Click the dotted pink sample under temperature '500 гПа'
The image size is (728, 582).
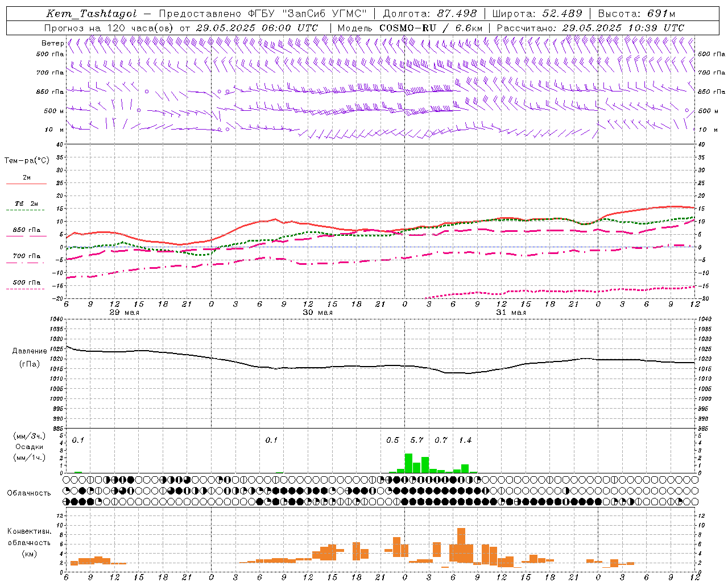(x=25, y=289)
